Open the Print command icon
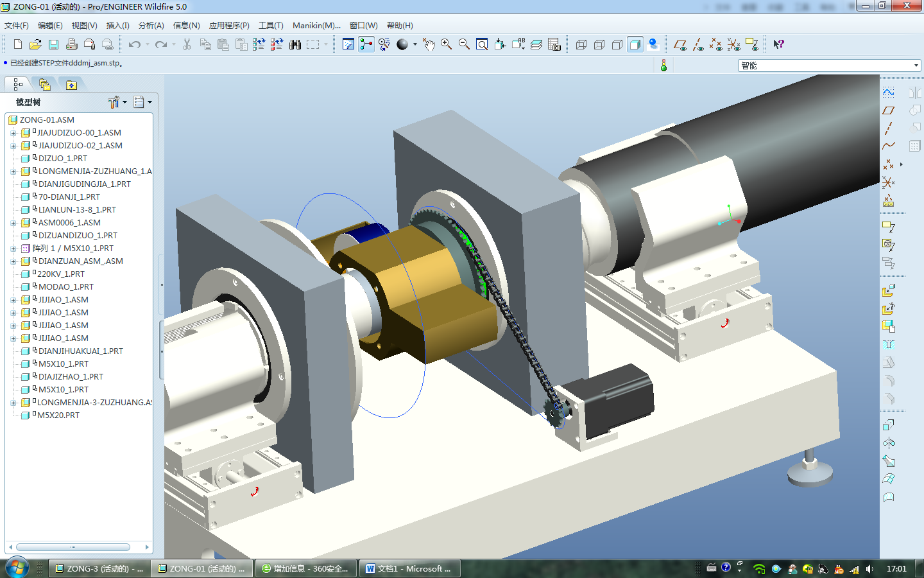The height and width of the screenshot is (578, 924). coord(71,44)
